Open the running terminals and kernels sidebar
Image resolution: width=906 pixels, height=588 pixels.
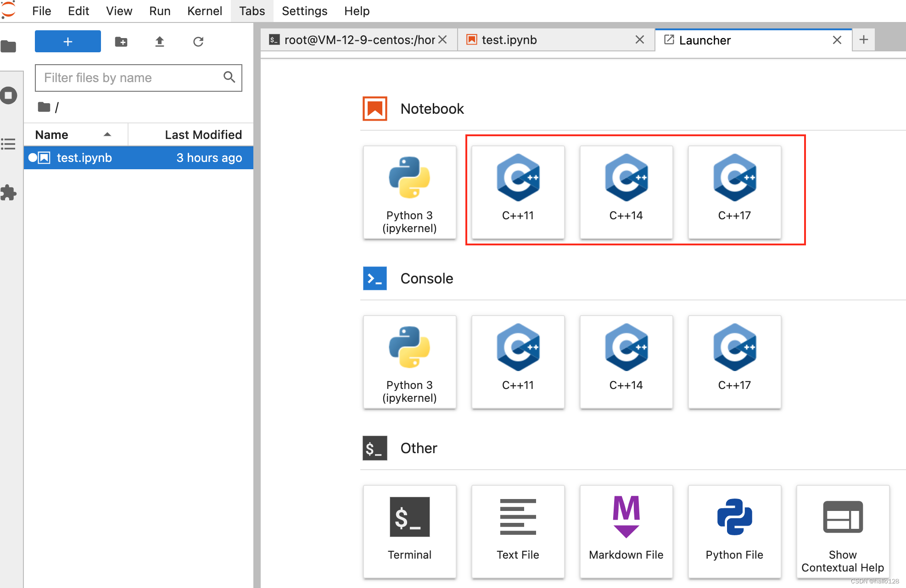pyautogui.click(x=9, y=95)
